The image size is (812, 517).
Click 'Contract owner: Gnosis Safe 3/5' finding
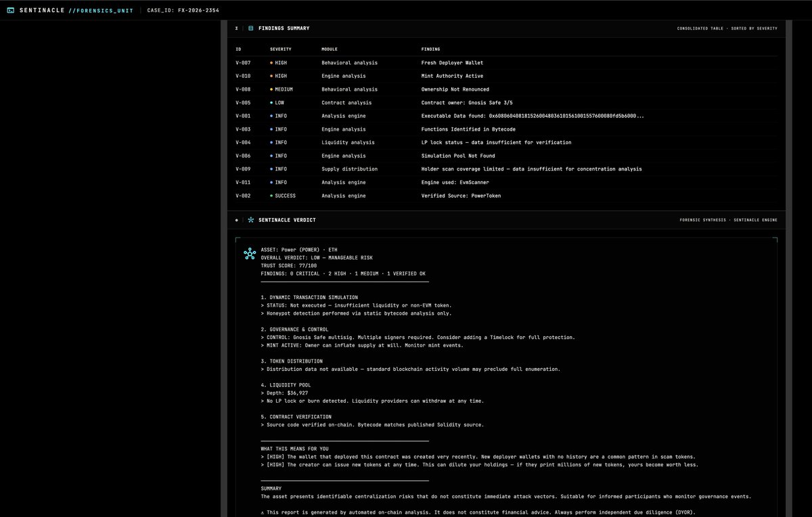(467, 103)
